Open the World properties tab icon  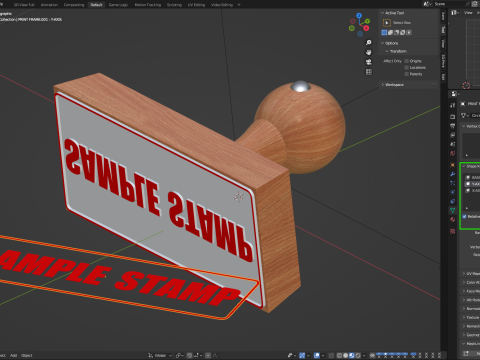pos(452,153)
